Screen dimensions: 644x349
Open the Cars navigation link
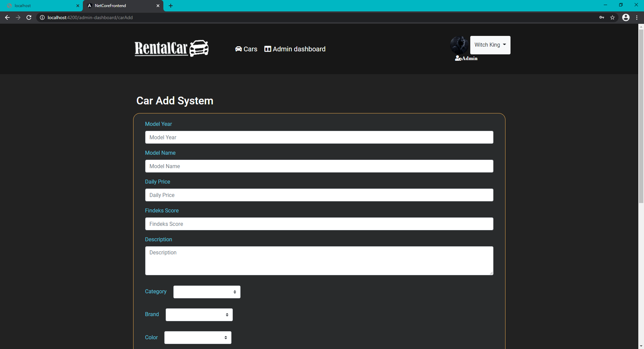coord(246,49)
